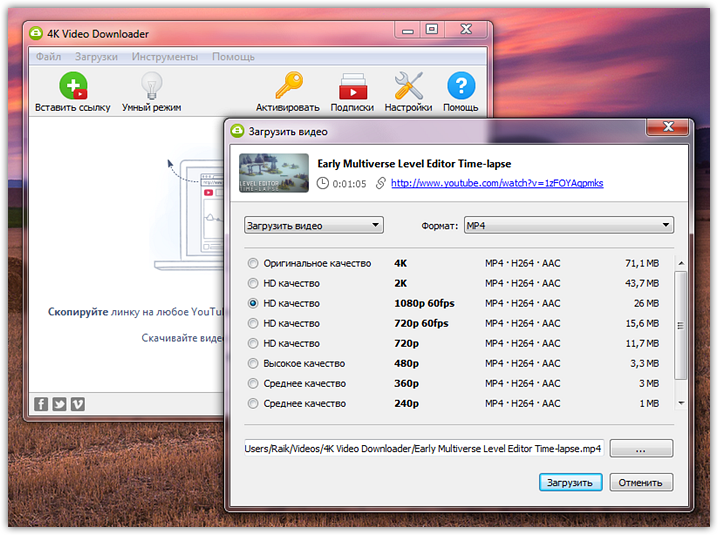Open the Twitter icon in main window
This screenshot has width=718, height=535.
(x=60, y=404)
